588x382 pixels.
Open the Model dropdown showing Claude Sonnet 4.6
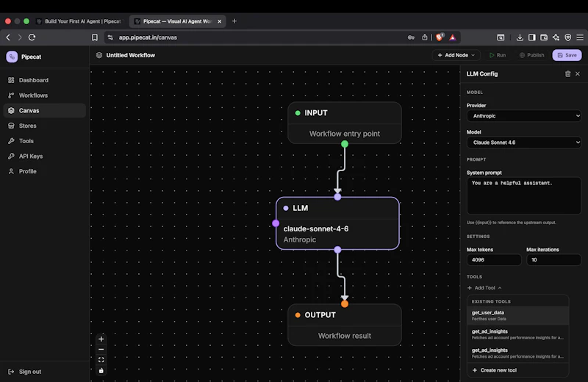(524, 143)
